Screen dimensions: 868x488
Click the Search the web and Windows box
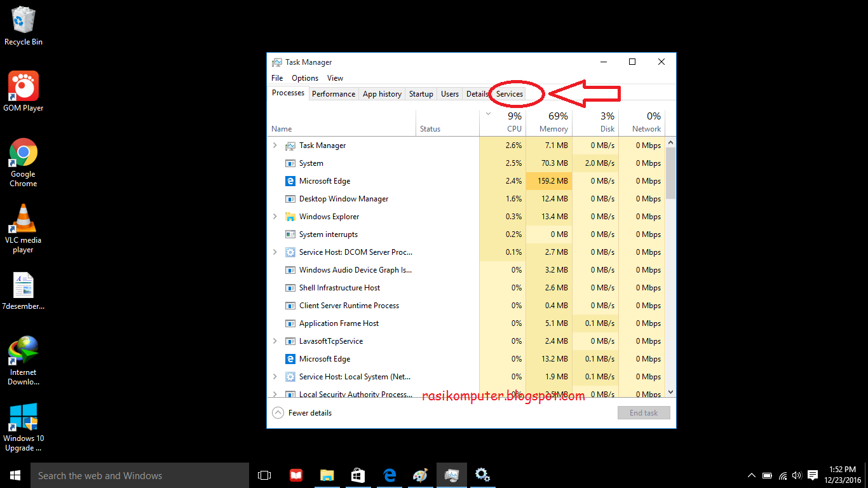coord(140,475)
